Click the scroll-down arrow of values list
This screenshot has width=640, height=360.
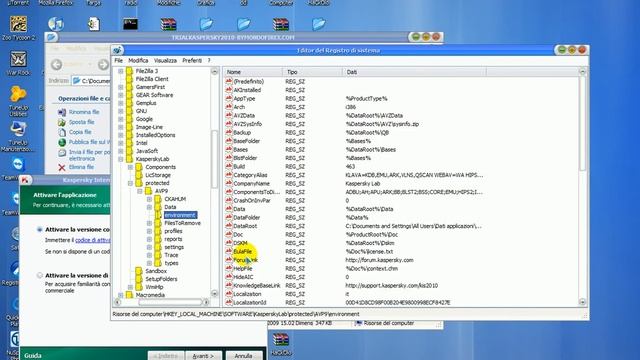tap(582, 302)
